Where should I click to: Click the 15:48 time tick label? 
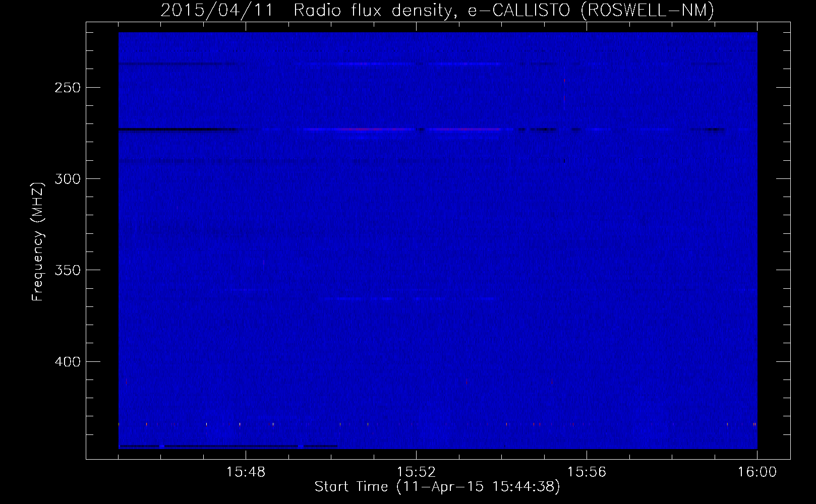click(x=246, y=472)
